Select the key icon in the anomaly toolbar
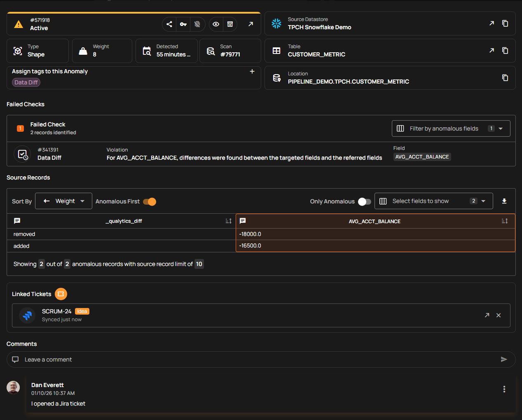522x420 pixels. (x=183, y=24)
